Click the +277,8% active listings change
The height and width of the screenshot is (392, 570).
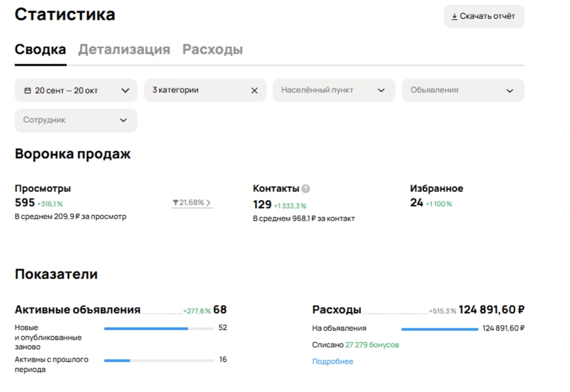point(196,311)
